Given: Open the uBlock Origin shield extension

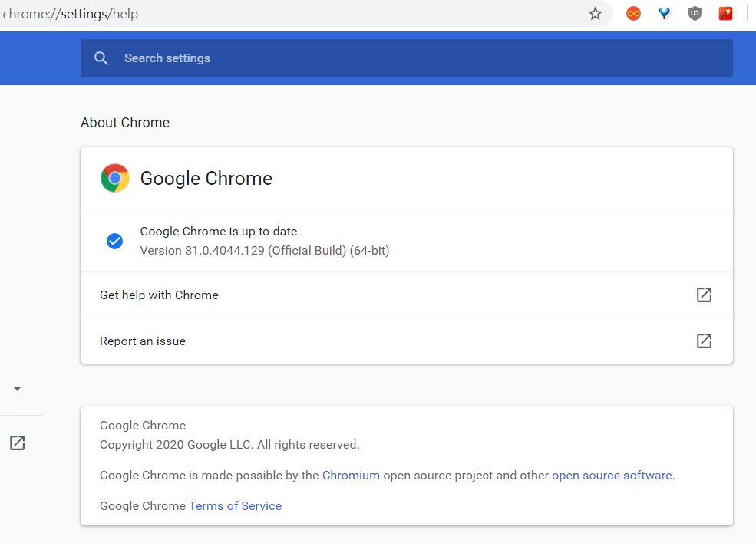Looking at the screenshot, I should click(x=695, y=14).
